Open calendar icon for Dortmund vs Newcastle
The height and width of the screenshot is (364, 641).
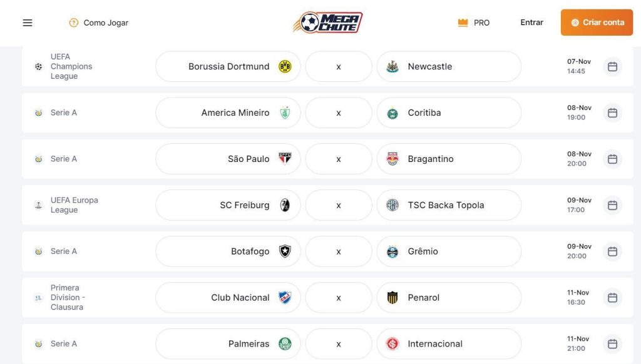[612, 66]
